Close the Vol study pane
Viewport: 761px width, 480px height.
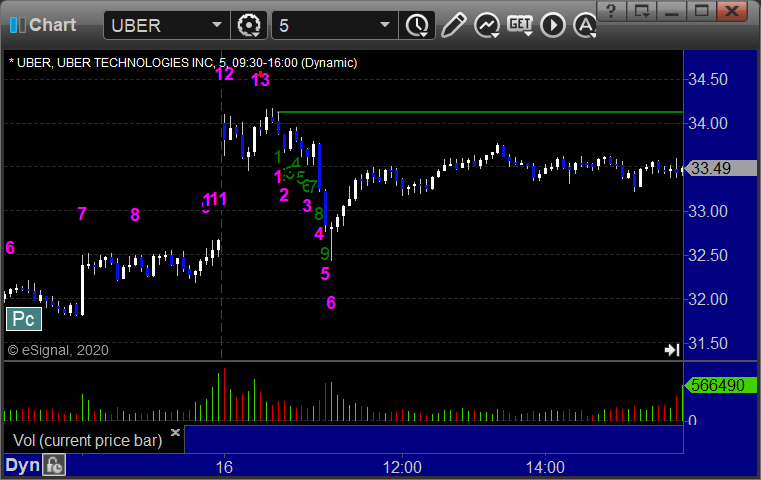[x=175, y=432]
